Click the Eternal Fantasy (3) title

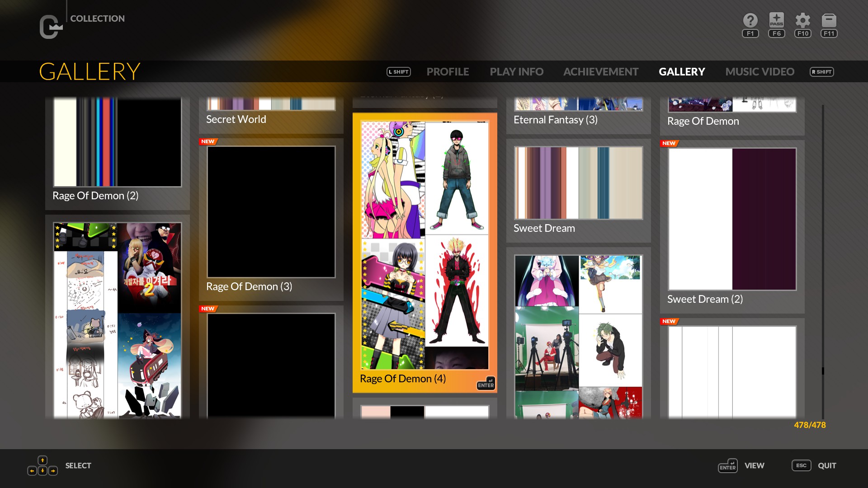pyautogui.click(x=556, y=120)
